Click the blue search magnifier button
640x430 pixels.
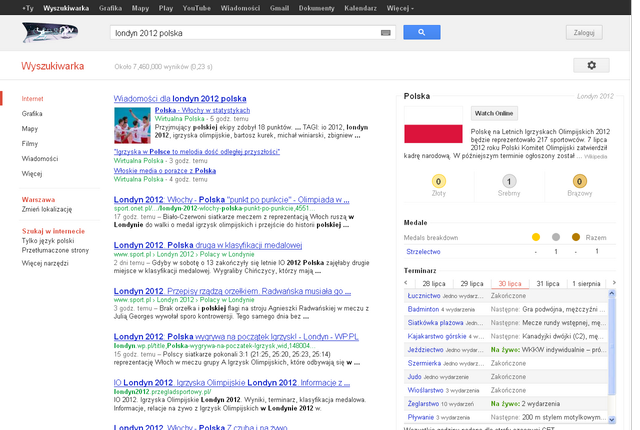[422, 32]
